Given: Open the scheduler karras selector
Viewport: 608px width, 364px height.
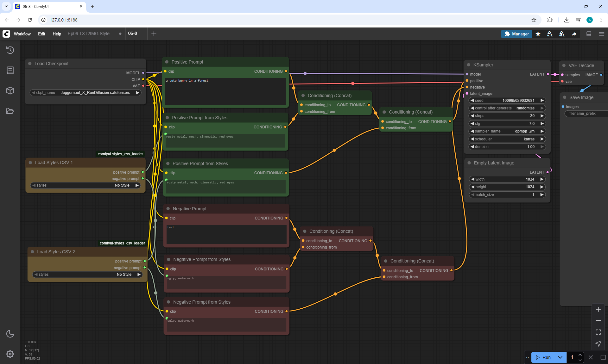Looking at the screenshot, I should point(507,139).
